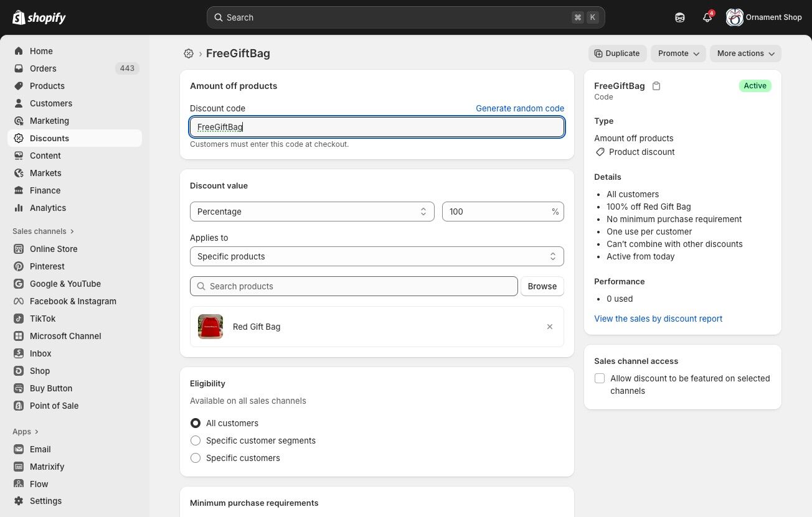
Task: Click the Finance bank icon
Action: (x=19, y=190)
